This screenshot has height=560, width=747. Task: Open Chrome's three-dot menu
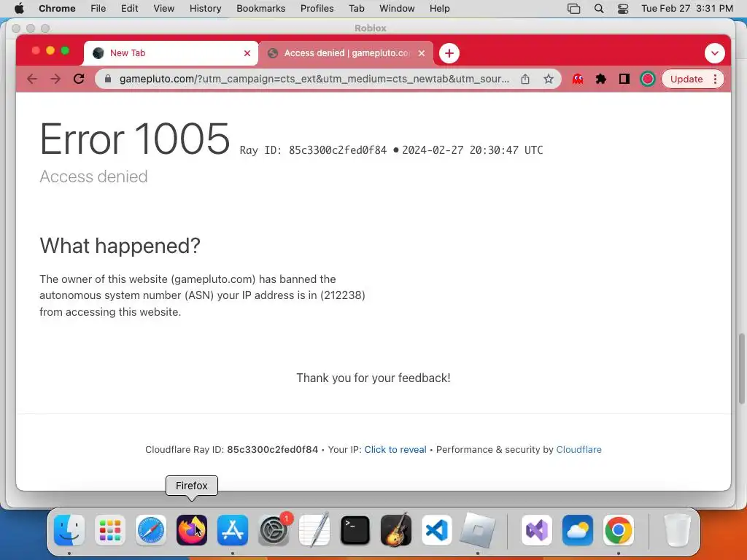[715, 79]
